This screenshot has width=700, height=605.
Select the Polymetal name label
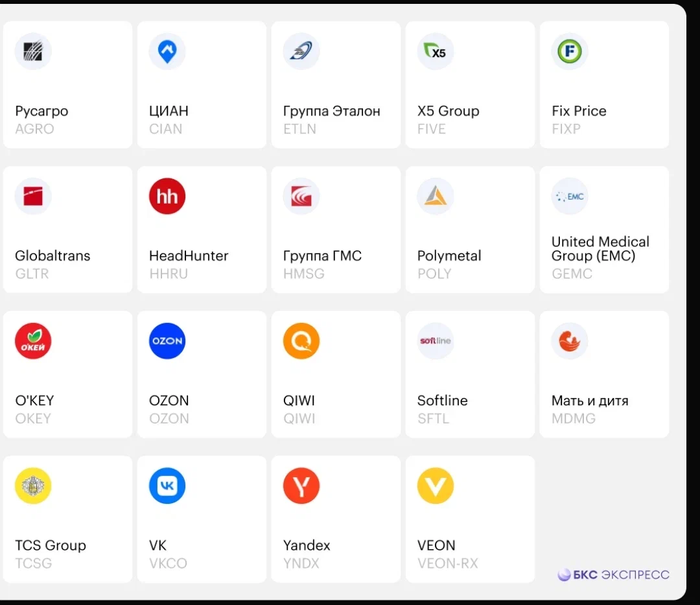click(x=449, y=256)
